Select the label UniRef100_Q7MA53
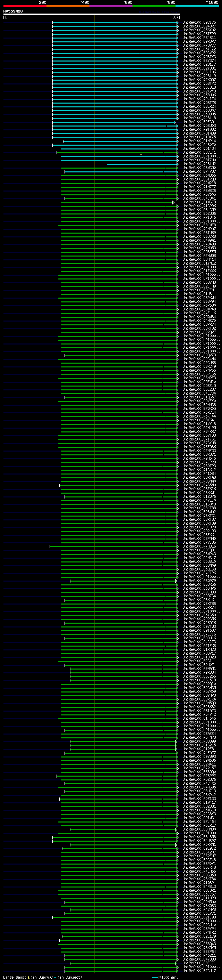This screenshot has height=980, width=222. coord(199,248)
